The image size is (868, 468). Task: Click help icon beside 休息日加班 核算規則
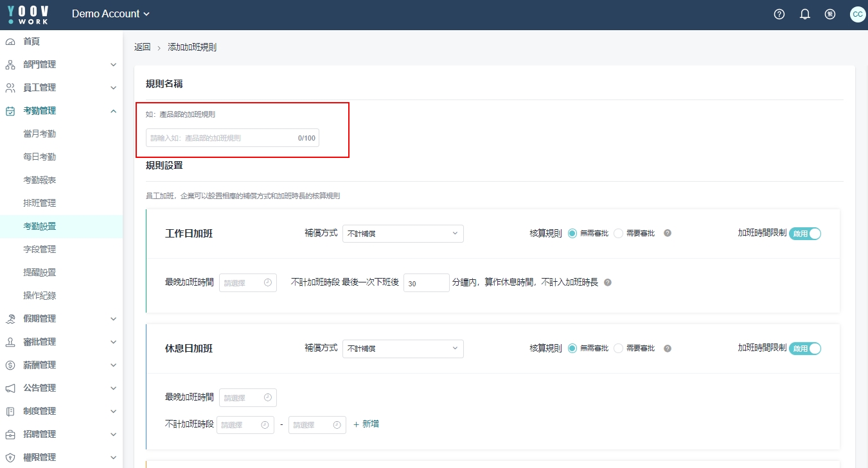coord(668,349)
